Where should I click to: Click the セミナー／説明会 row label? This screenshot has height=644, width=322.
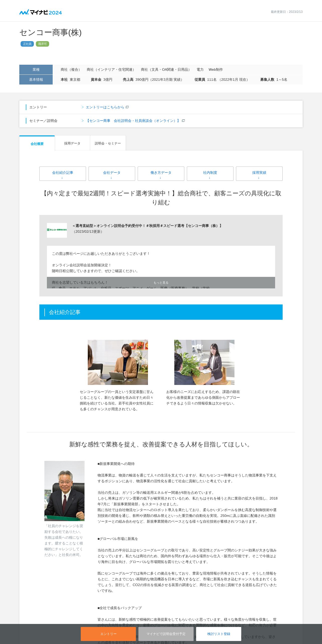[x=43, y=121]
